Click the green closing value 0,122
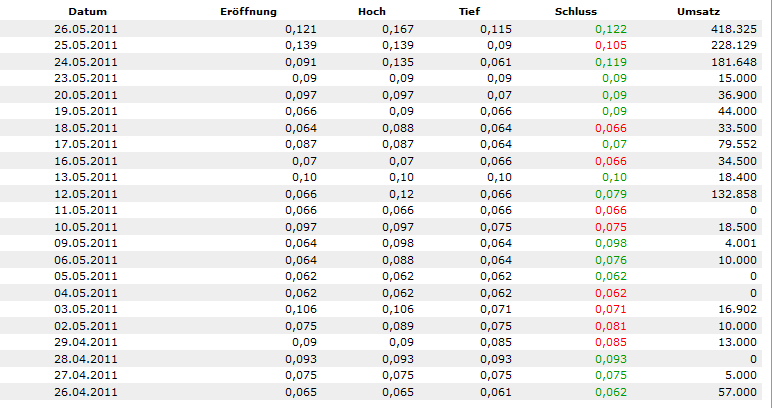Viewport: 773px width, 408px height. point(610,29)
